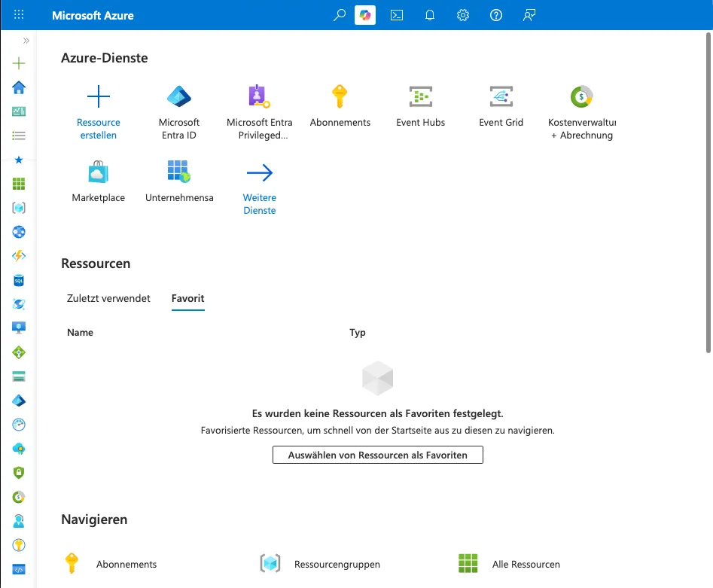This screenshot has height=588, width=713.
Task: Open Alle Ressourcen under Navigieren
Action: [x=510, y=564]
